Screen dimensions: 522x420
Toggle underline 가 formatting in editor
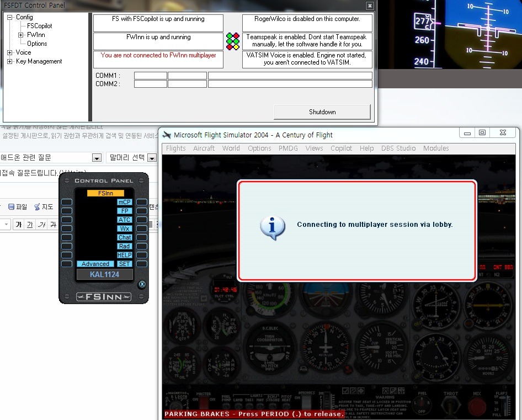pyautogui.click(x=30, y=225)
